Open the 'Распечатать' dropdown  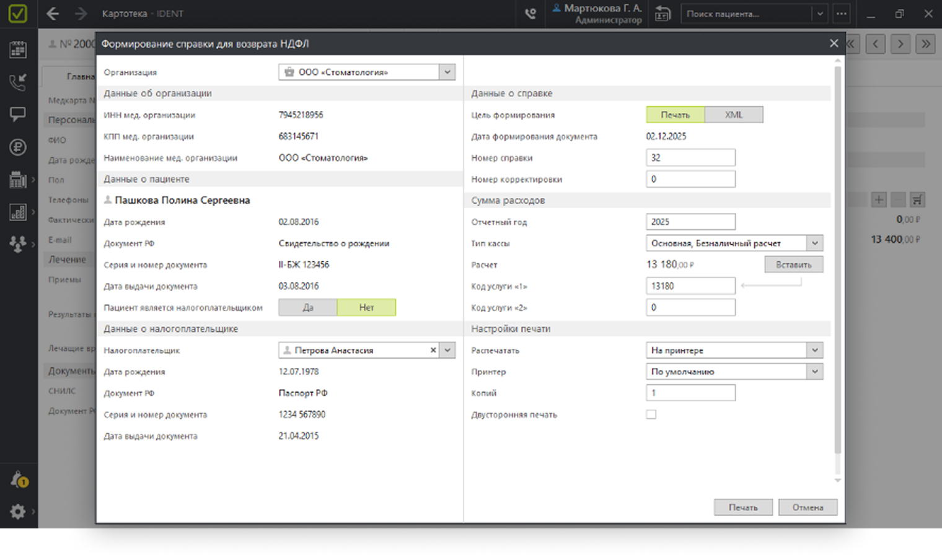(815, 351)
